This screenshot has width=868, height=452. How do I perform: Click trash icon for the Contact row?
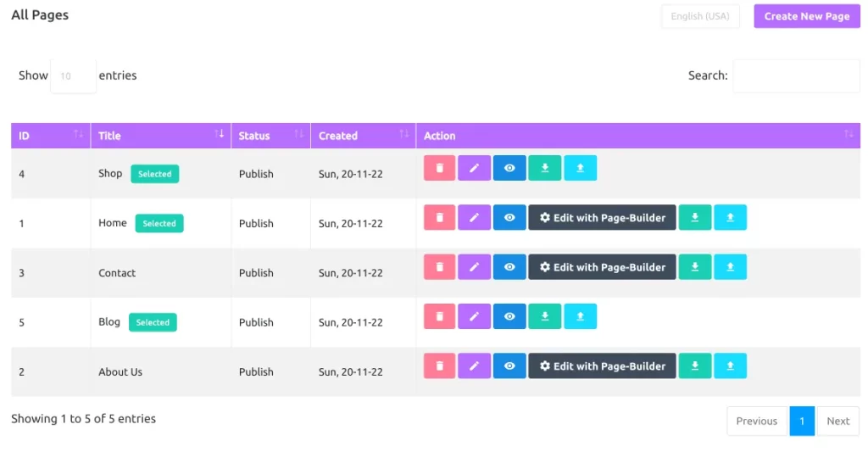tap(439, 267)
